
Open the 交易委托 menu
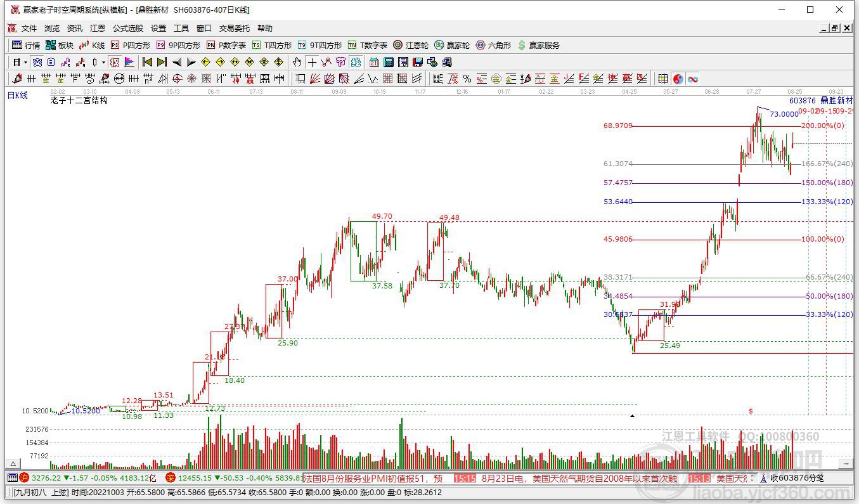[x=235, y=29]
